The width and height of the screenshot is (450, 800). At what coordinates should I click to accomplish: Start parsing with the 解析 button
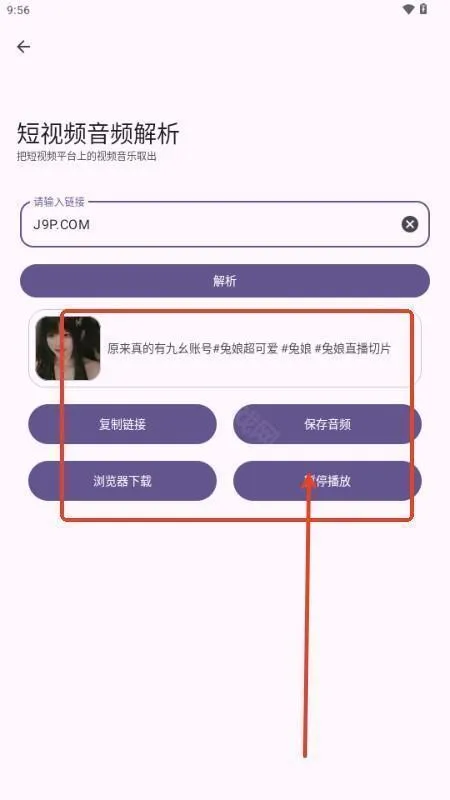click(225, 281)
